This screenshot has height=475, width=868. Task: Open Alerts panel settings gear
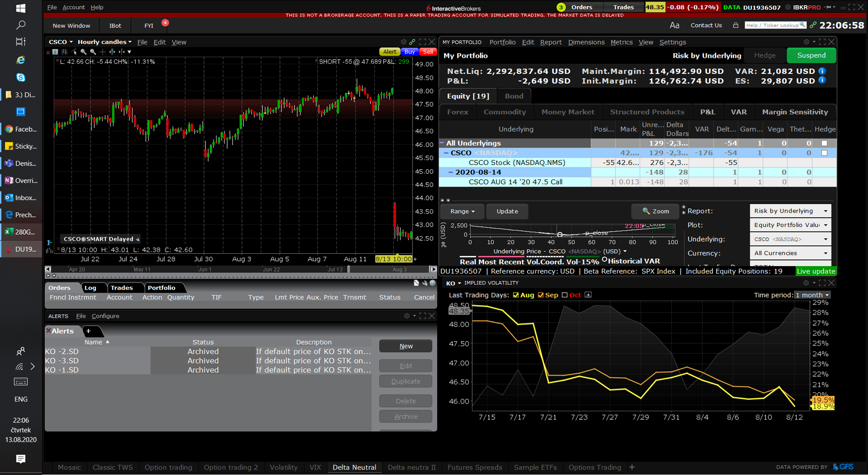[x=407, y=316]
